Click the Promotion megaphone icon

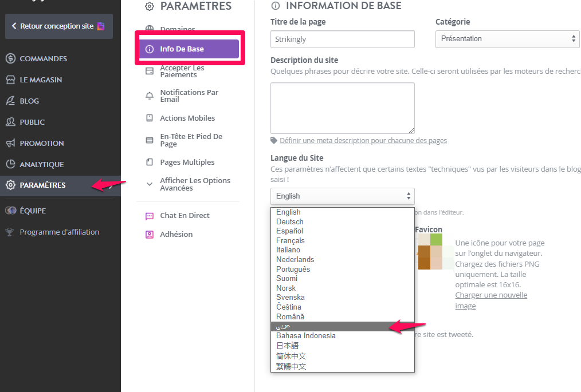click(x=11, y=143)
